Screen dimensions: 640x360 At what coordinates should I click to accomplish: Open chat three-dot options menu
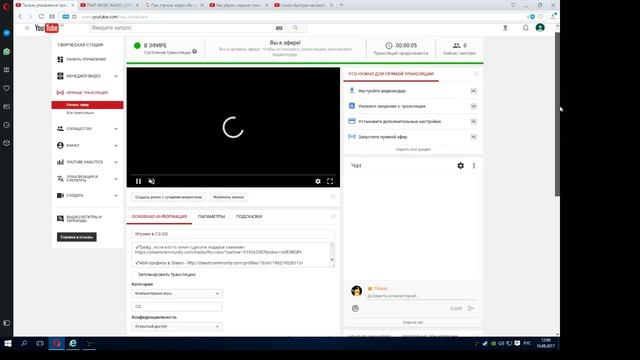click(x=474, y=165)
